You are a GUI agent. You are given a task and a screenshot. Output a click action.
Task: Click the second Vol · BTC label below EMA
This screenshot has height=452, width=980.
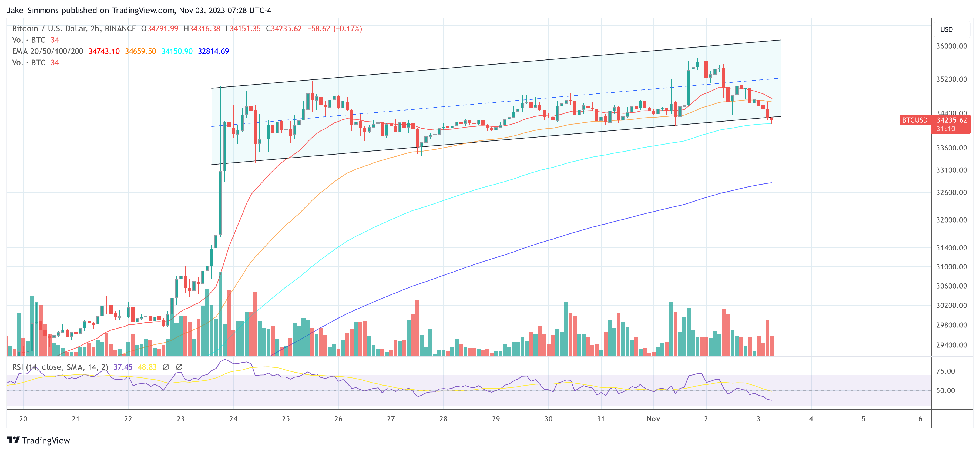[x=29, y=63]
